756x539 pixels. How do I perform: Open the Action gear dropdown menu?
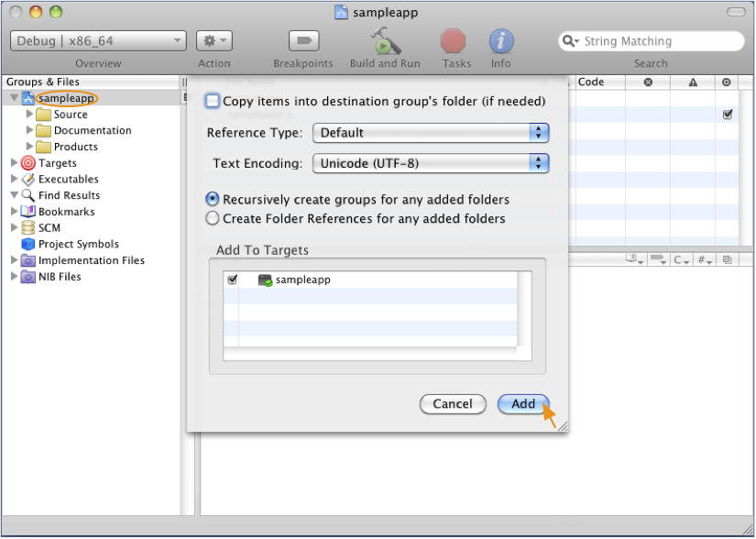coord(214,41)
